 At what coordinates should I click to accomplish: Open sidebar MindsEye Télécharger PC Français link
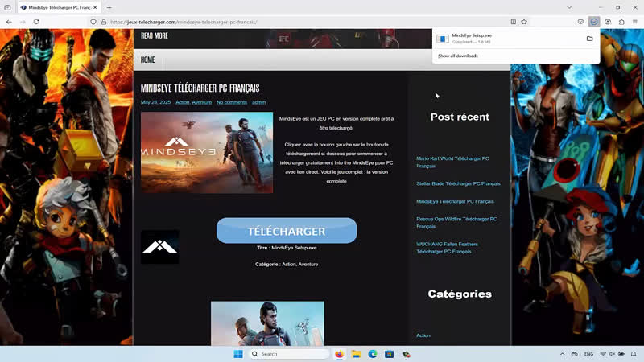[x=455, y=202]
